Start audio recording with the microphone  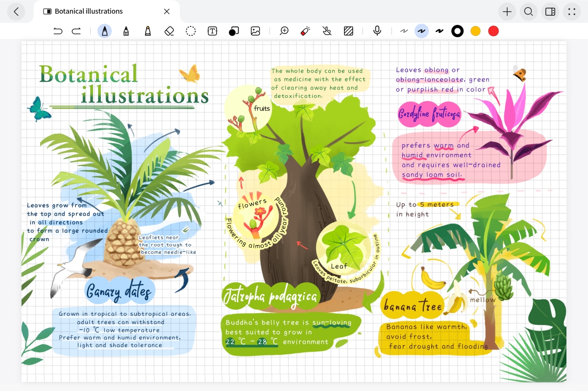pyautogui.click(x=377, y=31)
